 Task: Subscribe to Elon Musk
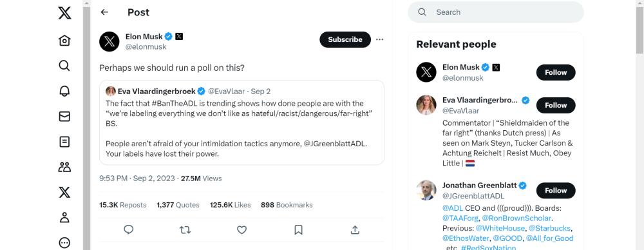coord(345,39)
